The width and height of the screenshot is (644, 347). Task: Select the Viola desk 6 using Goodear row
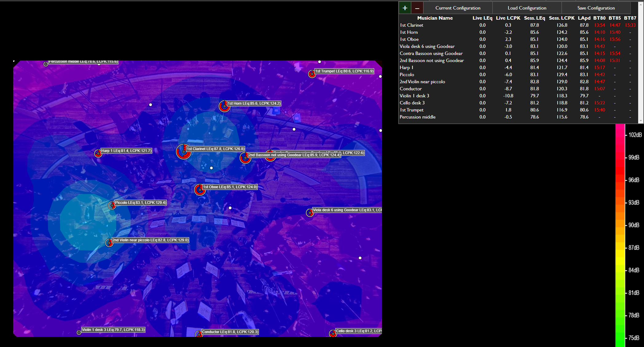point(518,46)
